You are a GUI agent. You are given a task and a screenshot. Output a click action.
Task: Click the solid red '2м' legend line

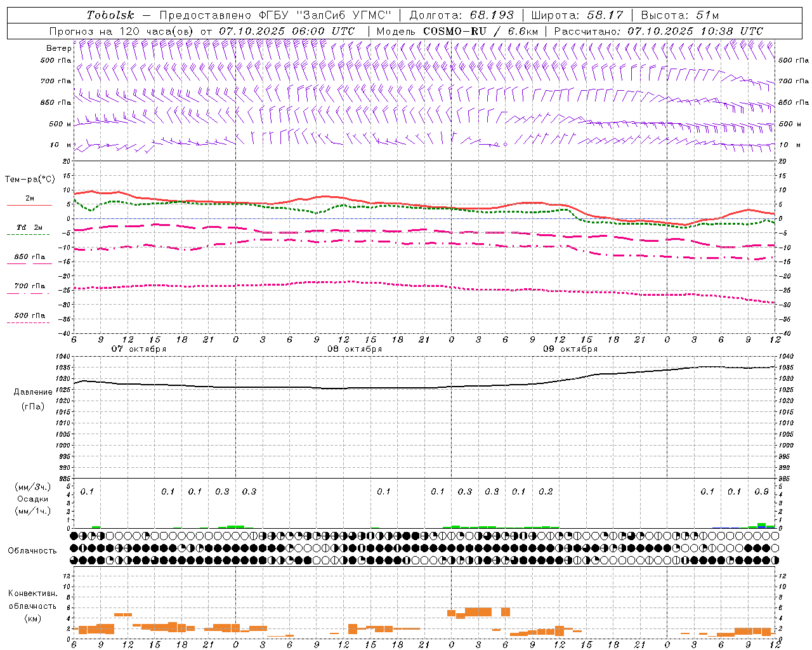tap(29, 206)
